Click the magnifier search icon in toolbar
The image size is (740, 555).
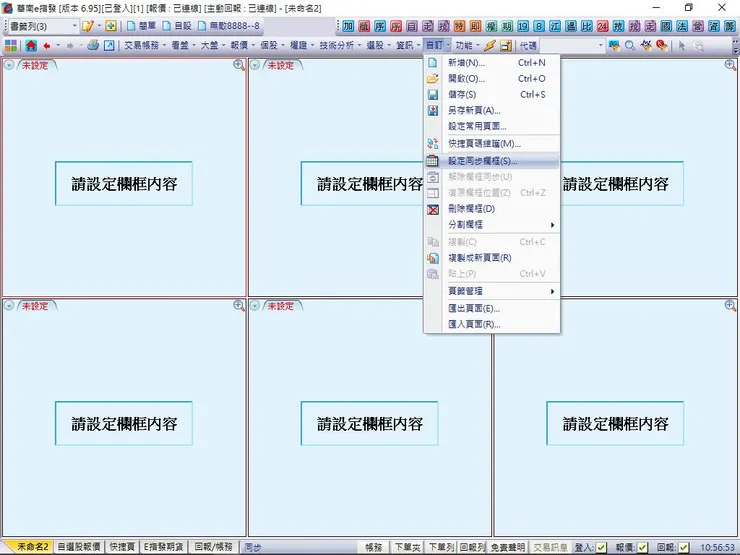630,46
